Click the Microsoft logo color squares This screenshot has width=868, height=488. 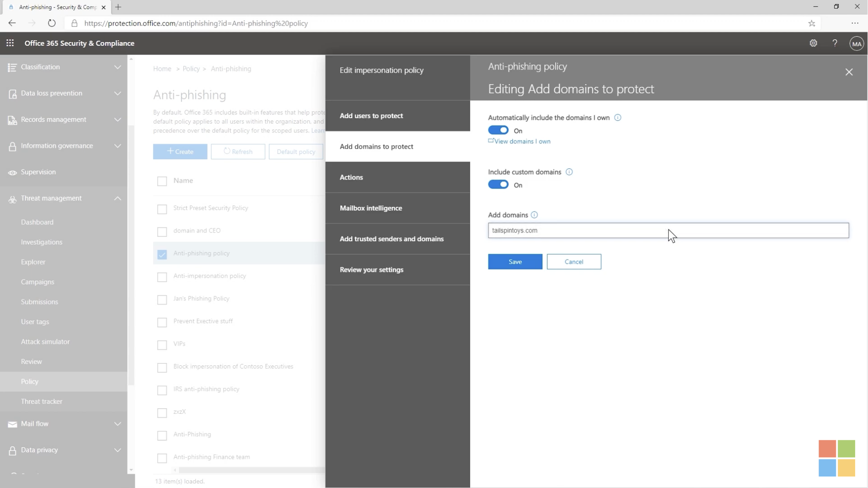837,458
